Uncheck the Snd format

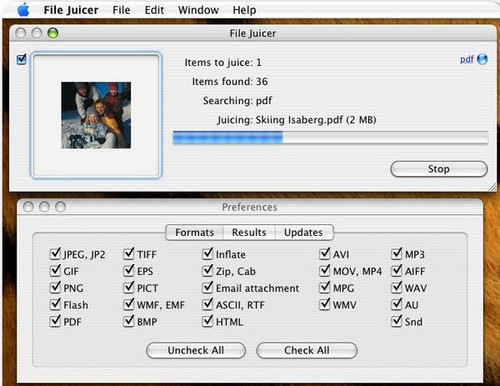[x=397, y=321]
